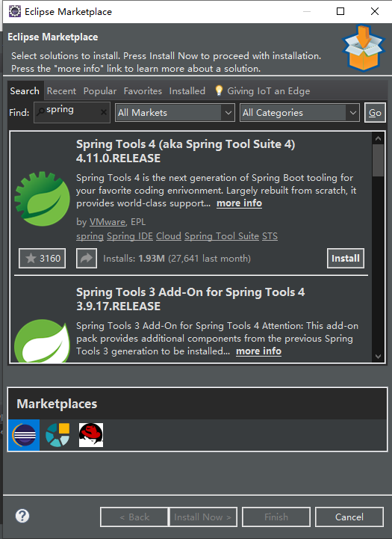Open the All Categories dropdown
Viewport: 392px width, 539px height.
[299, 112]
